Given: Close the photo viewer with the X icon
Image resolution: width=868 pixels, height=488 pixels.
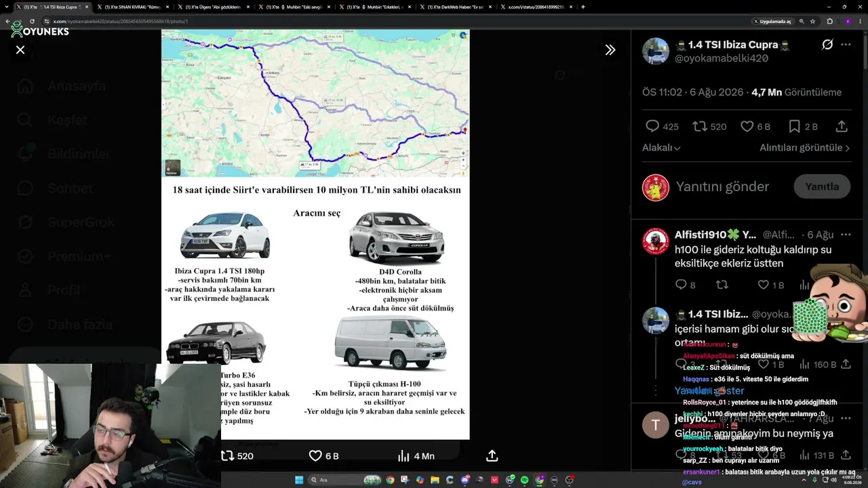Looking at the screenshot, I should click(x=20, y=49).
